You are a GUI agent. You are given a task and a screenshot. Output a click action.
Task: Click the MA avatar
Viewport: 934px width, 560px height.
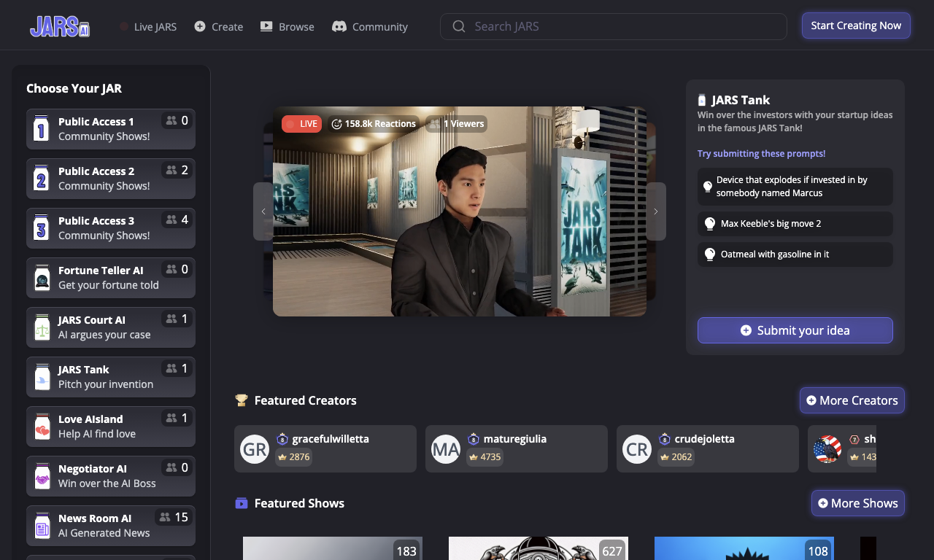pyautogui.click(x=446, y=449)
